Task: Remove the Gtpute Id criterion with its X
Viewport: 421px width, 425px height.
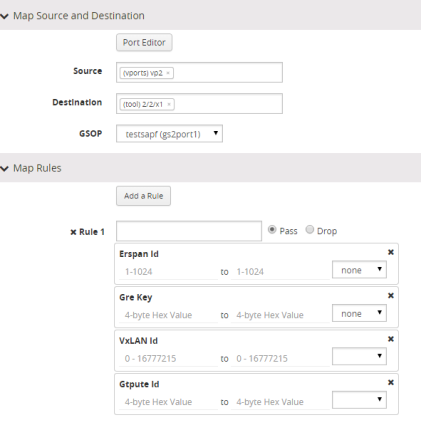Action: (x=391, y=382)
